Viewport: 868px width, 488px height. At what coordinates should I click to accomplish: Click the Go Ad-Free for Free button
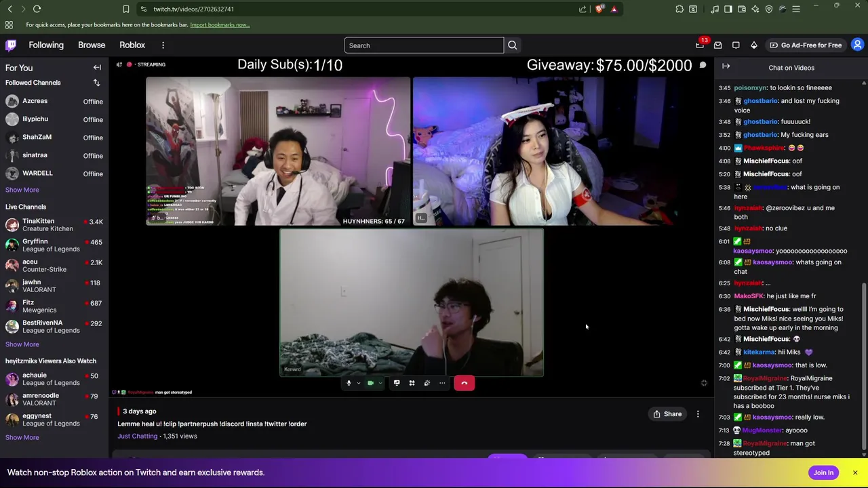pyautogui.click(x=805, y=45)
